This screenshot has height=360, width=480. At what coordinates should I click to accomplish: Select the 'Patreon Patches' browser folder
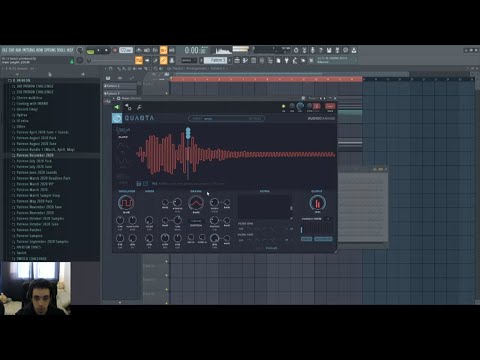pos(29,230)
